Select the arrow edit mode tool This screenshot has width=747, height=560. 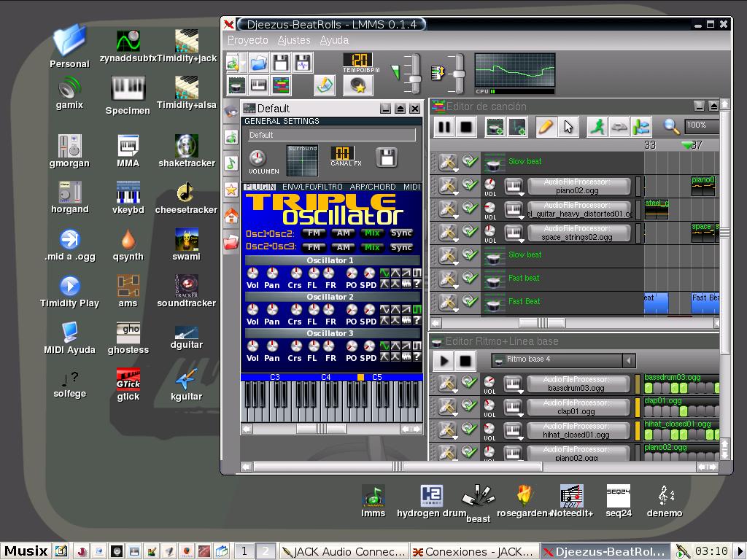[568, 127]
